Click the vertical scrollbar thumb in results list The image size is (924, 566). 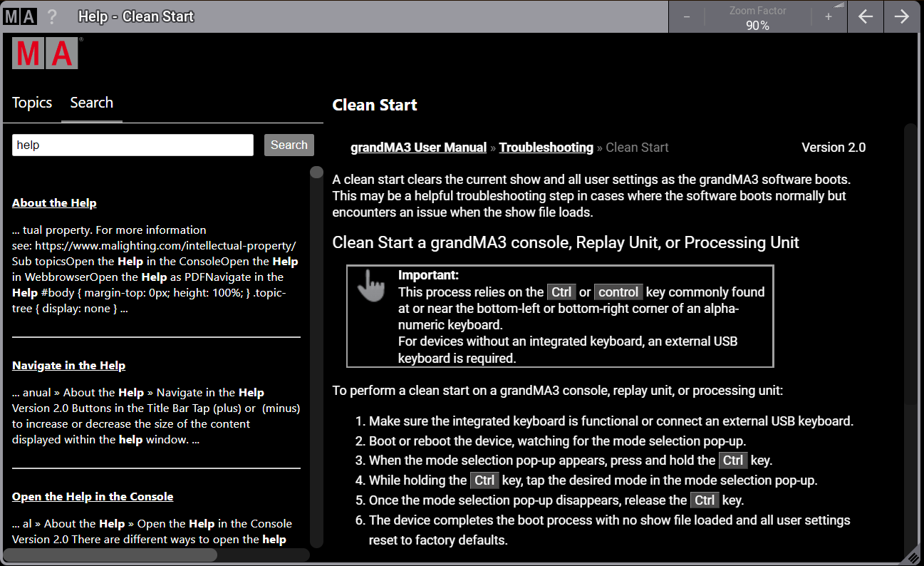[x=316, y=170]
